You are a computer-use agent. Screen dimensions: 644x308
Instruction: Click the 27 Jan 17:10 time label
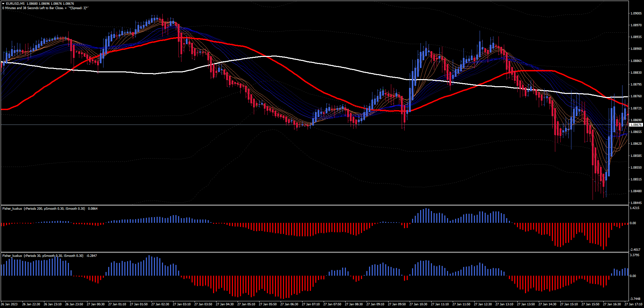click(633, 304)
